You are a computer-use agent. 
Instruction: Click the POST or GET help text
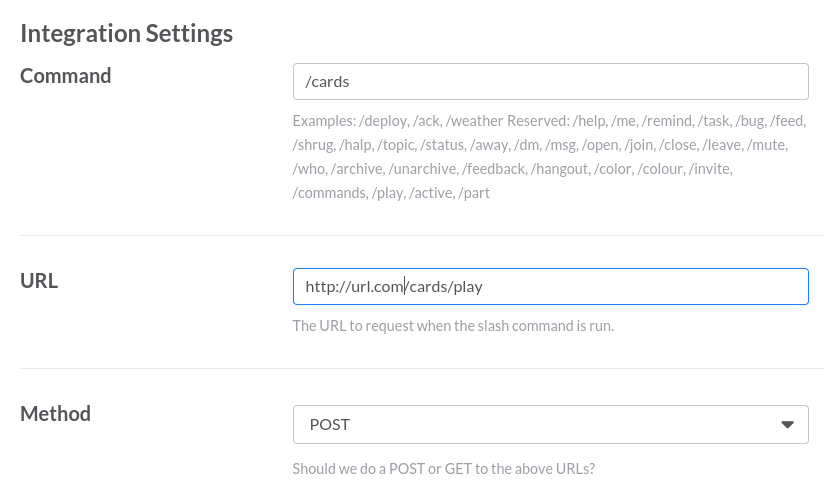coord(443,468)
